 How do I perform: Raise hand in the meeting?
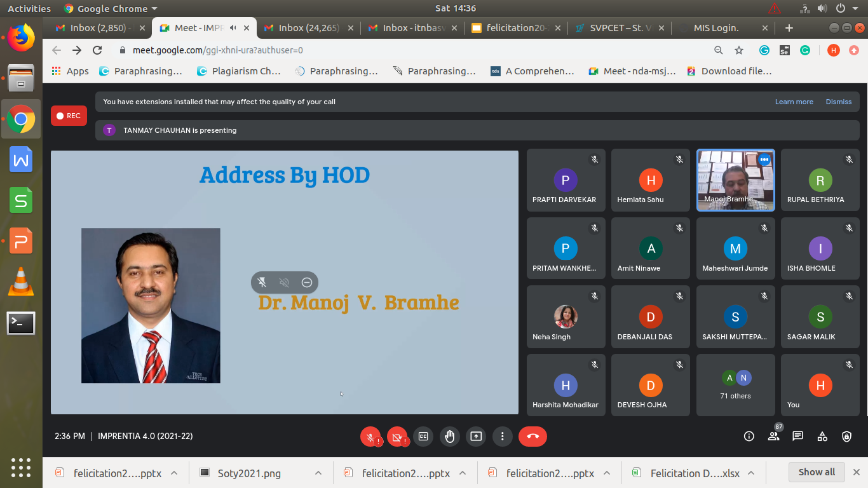click(450, 437)
